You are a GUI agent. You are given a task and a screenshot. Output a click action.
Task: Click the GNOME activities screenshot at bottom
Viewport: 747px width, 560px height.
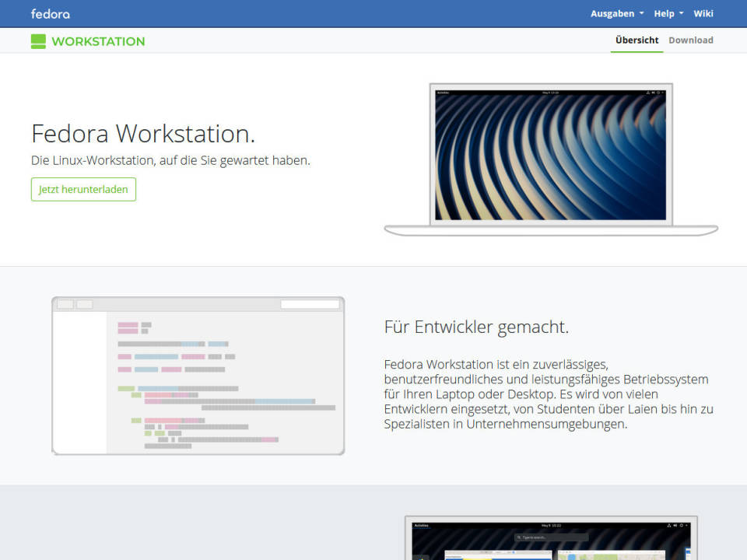click(x=551, y=537)
